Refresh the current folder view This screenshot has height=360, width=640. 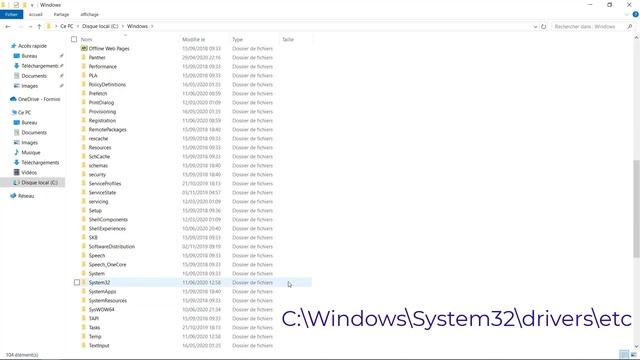pos(544,27)
